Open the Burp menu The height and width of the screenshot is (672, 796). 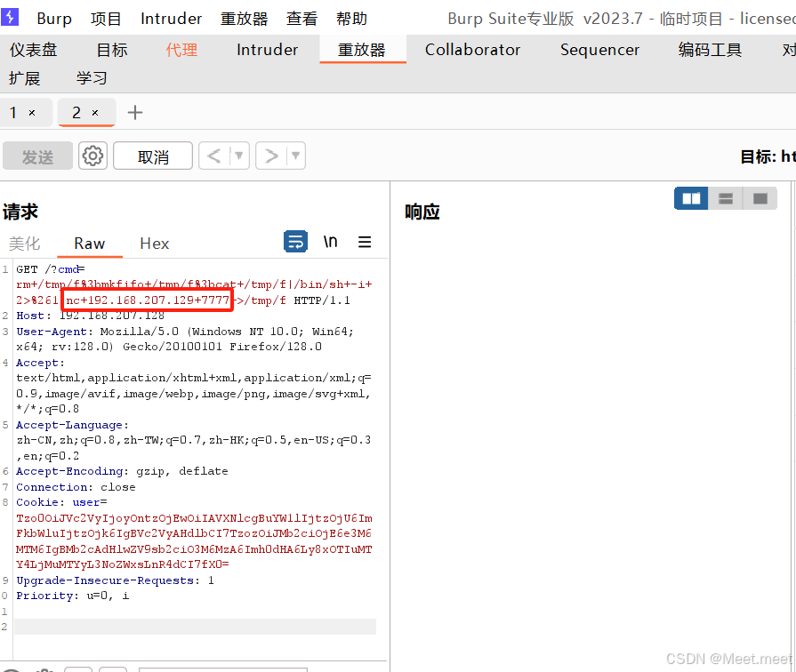tap(54, 19)
